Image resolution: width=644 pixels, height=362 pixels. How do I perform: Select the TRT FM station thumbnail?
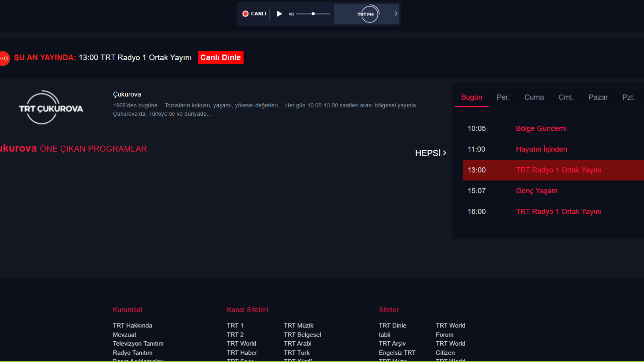click(366, 14)
